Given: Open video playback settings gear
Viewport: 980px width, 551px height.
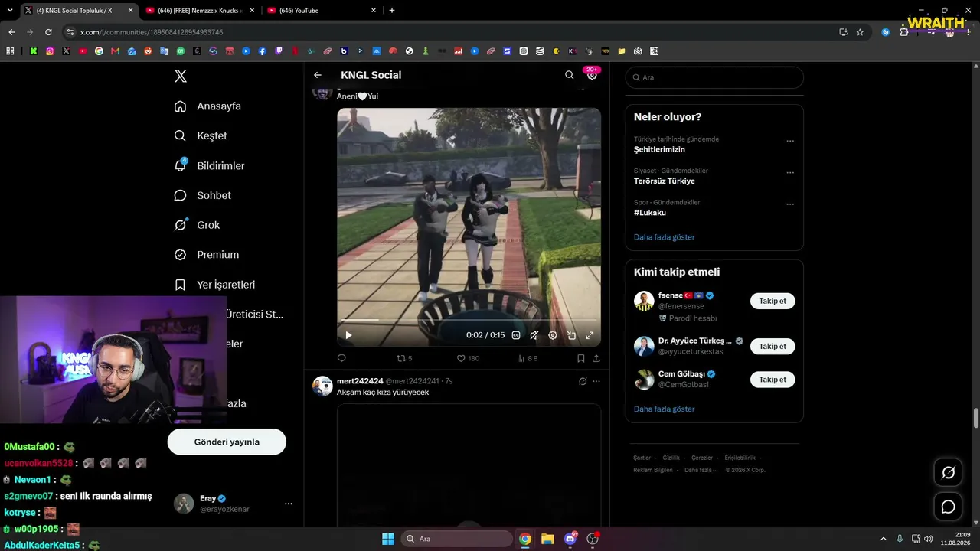Looking at the screenshot, I should tap(553, 335).
